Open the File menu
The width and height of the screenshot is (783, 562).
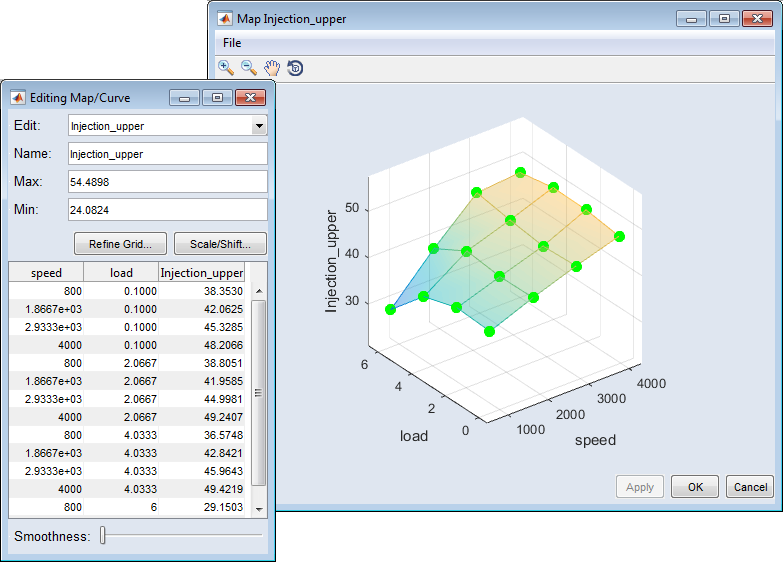(x=232, y=43)
